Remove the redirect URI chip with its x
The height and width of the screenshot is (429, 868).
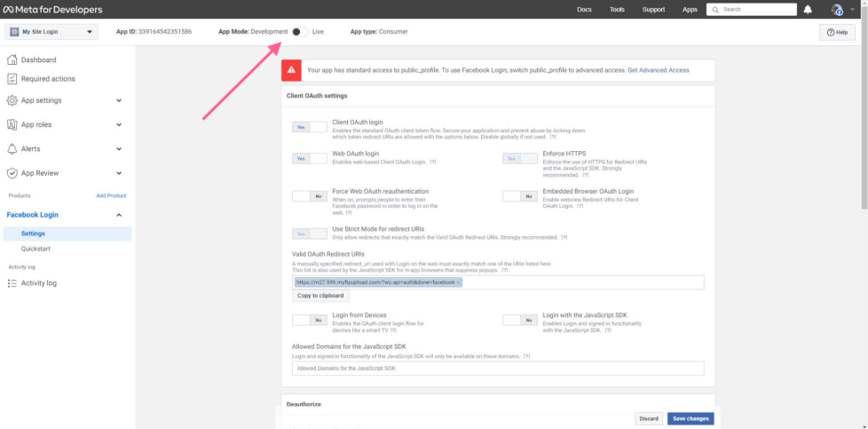coord(458,282)
